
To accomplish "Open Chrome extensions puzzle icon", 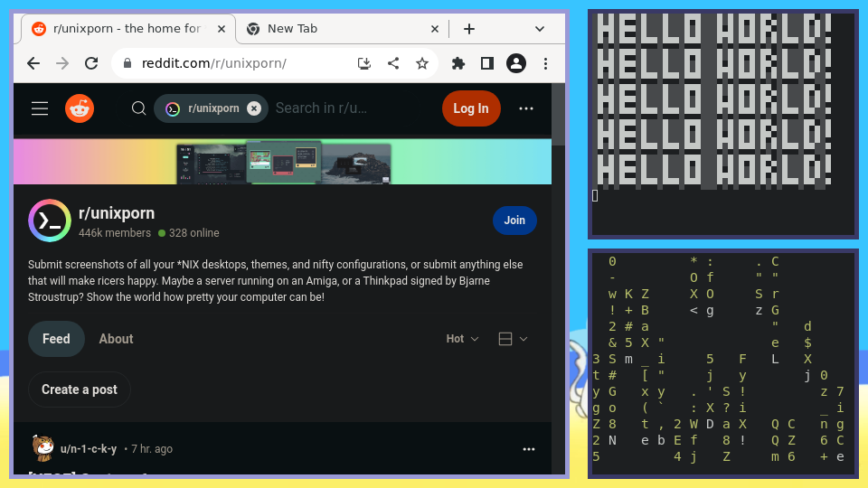I will [458, 63].
